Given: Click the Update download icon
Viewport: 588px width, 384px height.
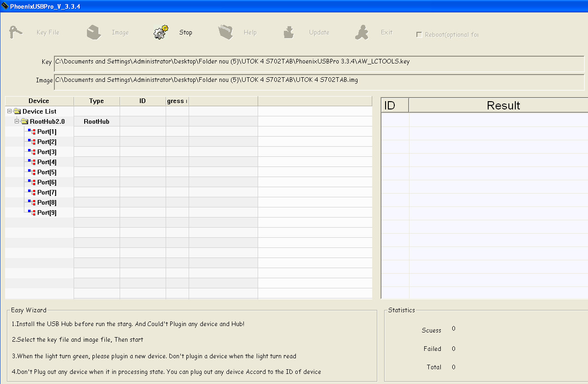Looking at the screenshot, I should 289,32.
